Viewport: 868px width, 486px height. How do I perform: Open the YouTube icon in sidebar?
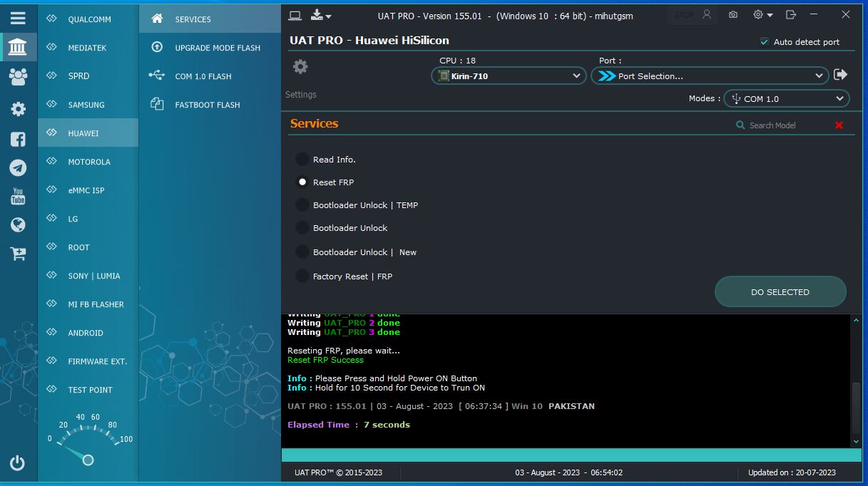pos(18,196)
